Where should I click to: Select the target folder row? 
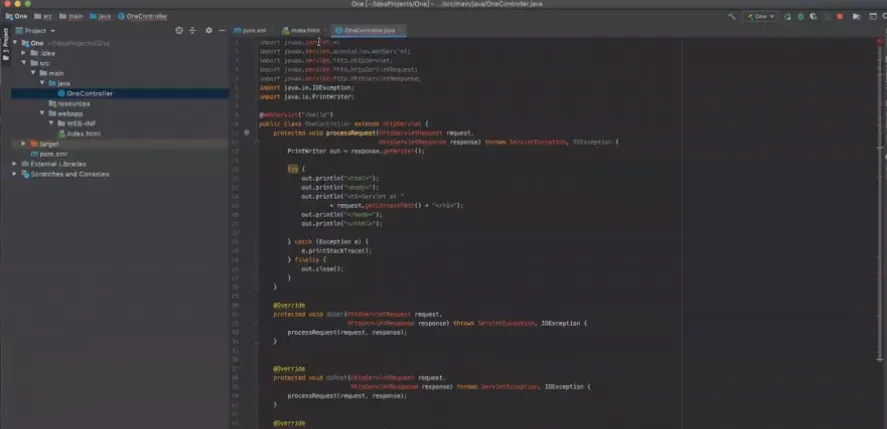(120, 144)
